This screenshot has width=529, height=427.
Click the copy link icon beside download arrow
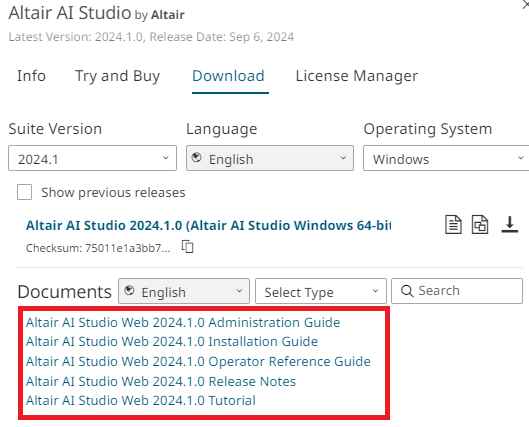[x=480, y=224]
